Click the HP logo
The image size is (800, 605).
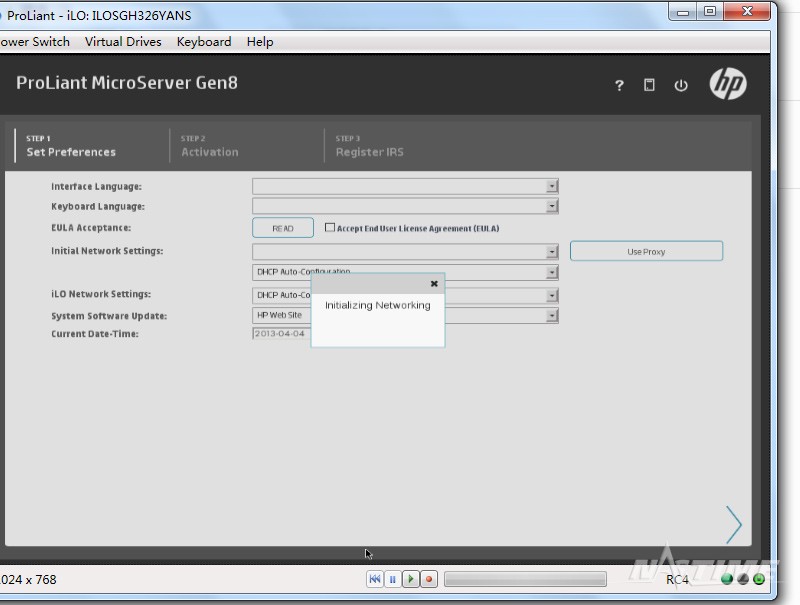click(728, 84)
